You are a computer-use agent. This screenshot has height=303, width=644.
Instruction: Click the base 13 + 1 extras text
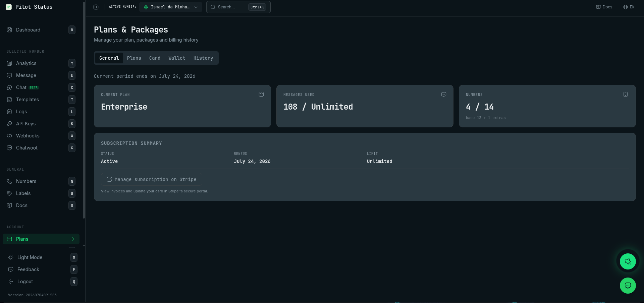[x=486, y=118]
